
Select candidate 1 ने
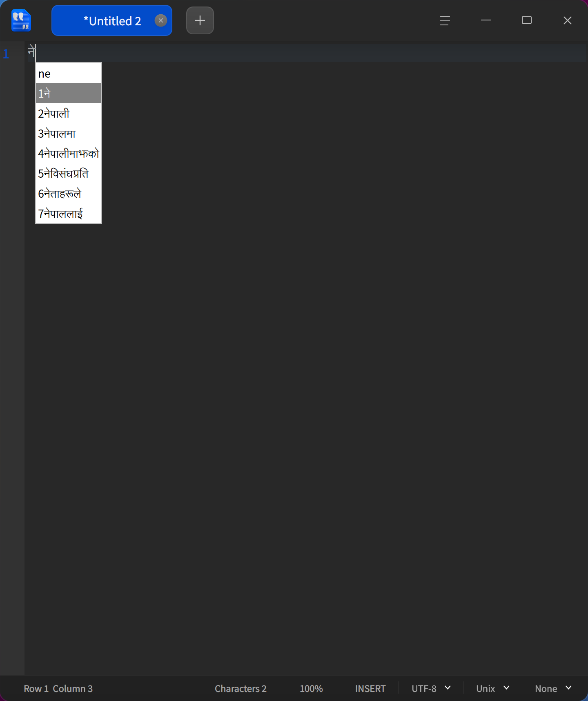69,93
